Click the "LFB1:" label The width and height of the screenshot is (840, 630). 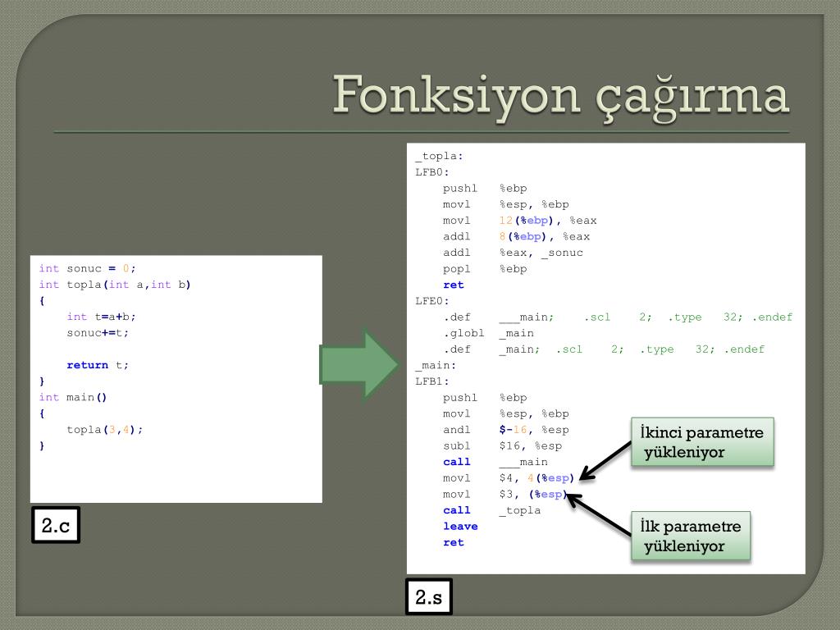click(x=432, y=381)
